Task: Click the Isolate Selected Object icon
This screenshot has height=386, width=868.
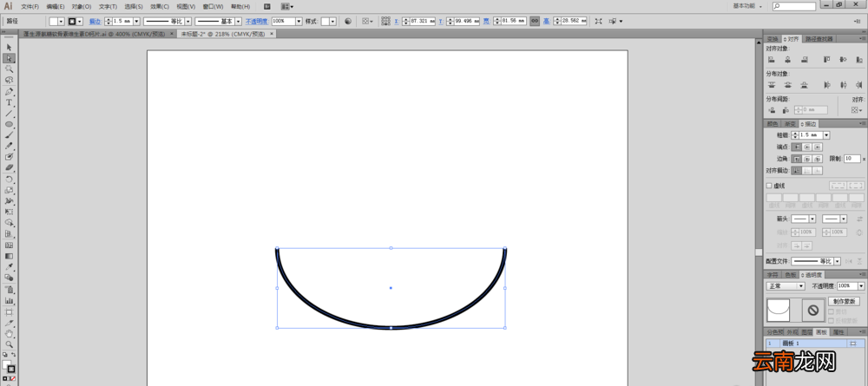Action: (x=598, y=21)
